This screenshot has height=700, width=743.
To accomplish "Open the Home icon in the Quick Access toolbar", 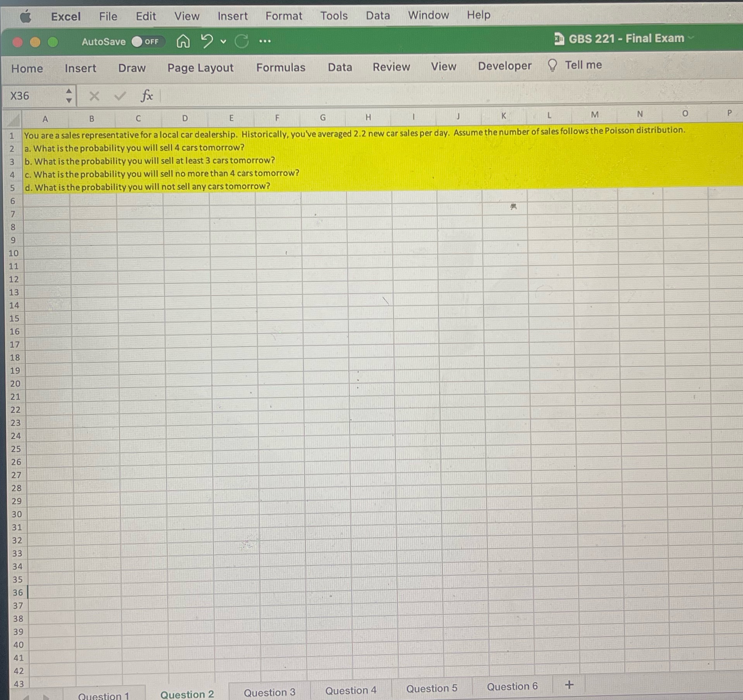I will point(184,41).
